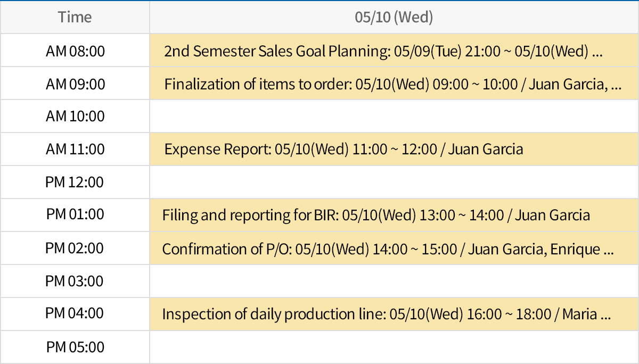Click the AM 10:00 time label
The image size is (639, 364).
[75, 116]
